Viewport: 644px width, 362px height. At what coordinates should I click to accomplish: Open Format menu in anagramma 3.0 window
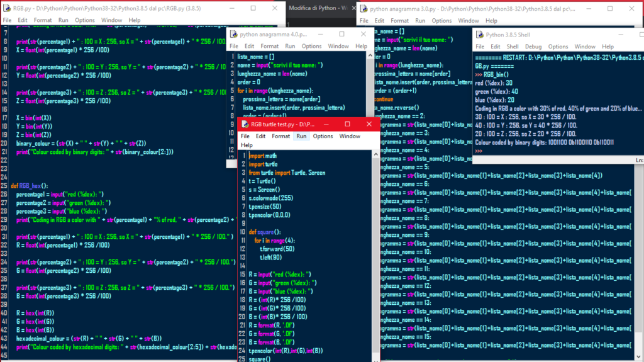coord(399,21)
